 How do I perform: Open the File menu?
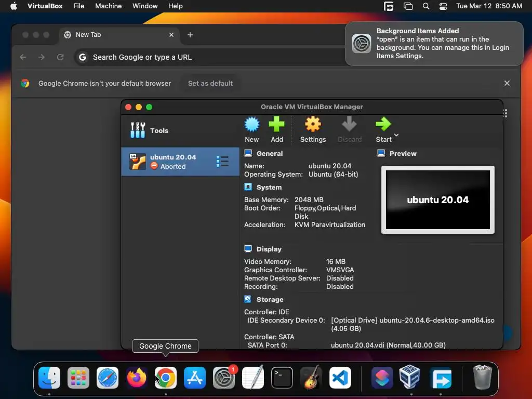79,6
